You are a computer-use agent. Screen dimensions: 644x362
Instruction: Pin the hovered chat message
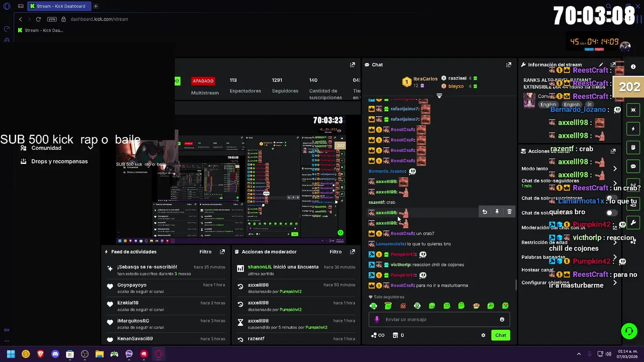[497, 212]
